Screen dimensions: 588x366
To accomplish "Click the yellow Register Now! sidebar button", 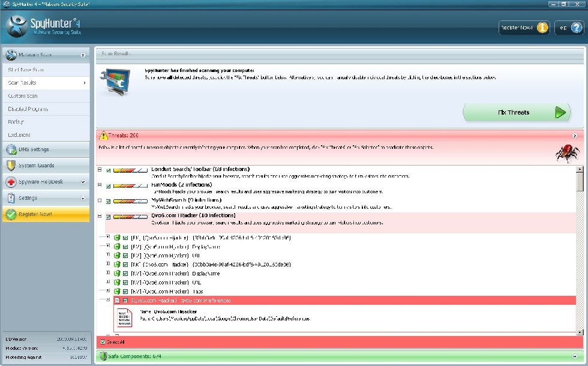I will [46, 214].
